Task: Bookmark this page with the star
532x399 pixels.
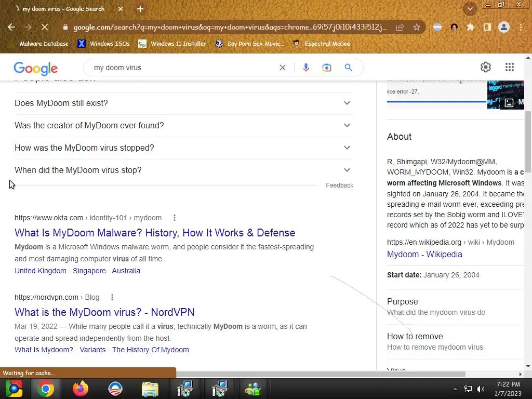Action: coord(417,27)
